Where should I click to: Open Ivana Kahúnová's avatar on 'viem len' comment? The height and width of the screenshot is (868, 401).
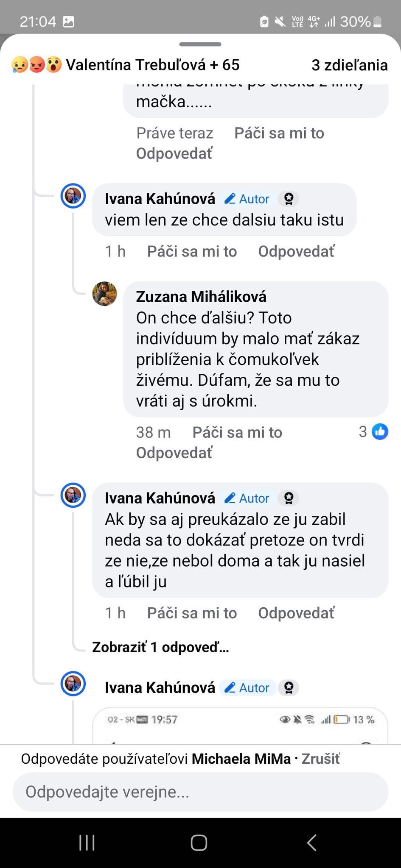pyautogui.click(x=73, y=196)
